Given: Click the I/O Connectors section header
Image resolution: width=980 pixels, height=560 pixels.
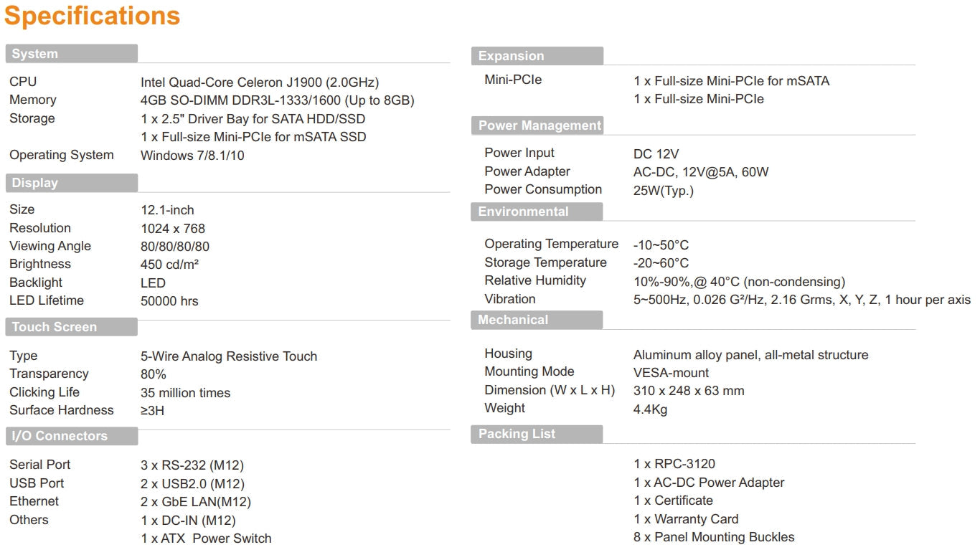Looking at the screenshot, I should point(60,436).
